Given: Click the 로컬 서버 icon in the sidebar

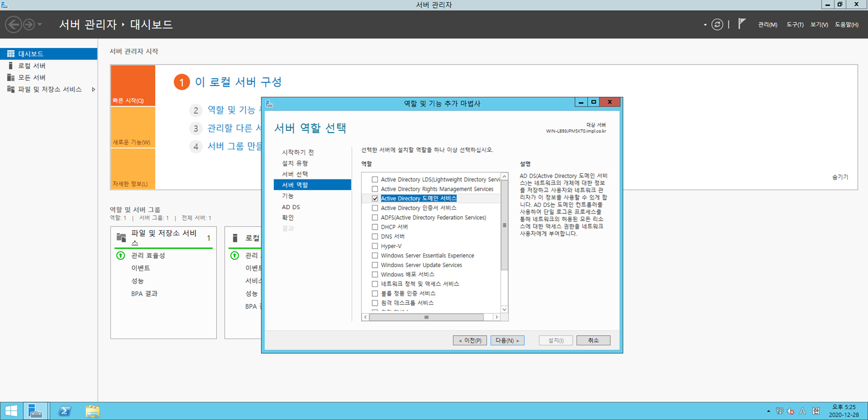Looking at the screenshot, I should [x=10, y=66].
